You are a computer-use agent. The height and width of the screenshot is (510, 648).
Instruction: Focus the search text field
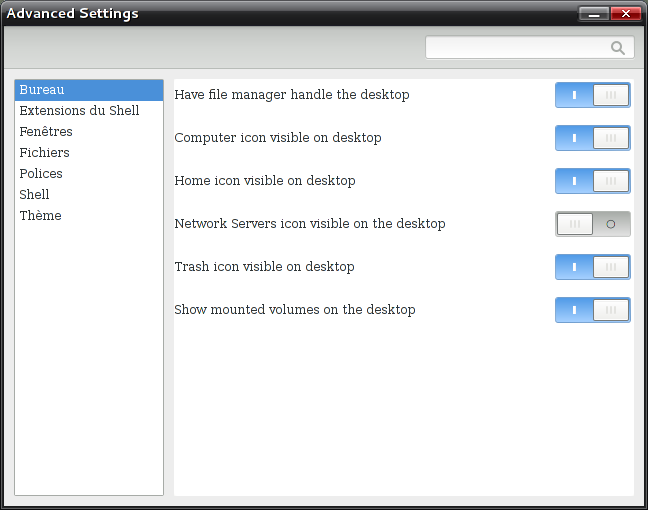click(517, 48)
